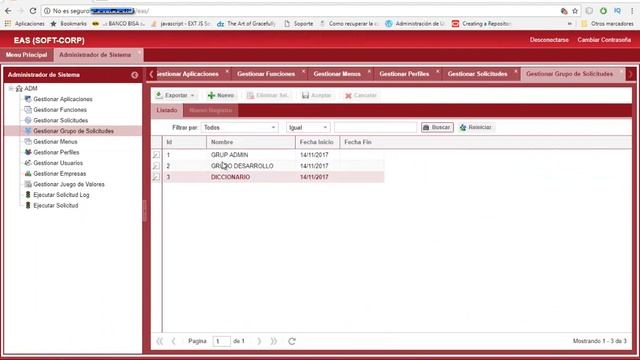Image resolution: width=640 pixels, height=360 pixels.
Task: Sort by the Fecha Inicio column header
Action: (317, 142)
